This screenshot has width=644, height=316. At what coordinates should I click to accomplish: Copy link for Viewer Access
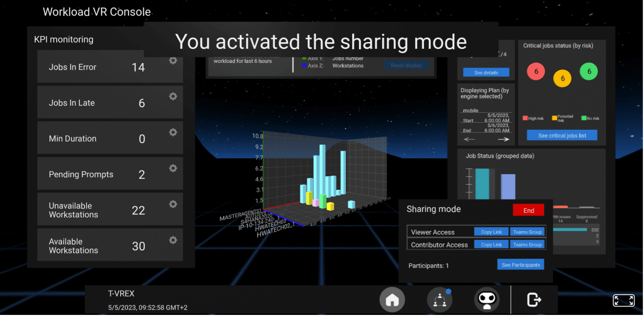491,232
